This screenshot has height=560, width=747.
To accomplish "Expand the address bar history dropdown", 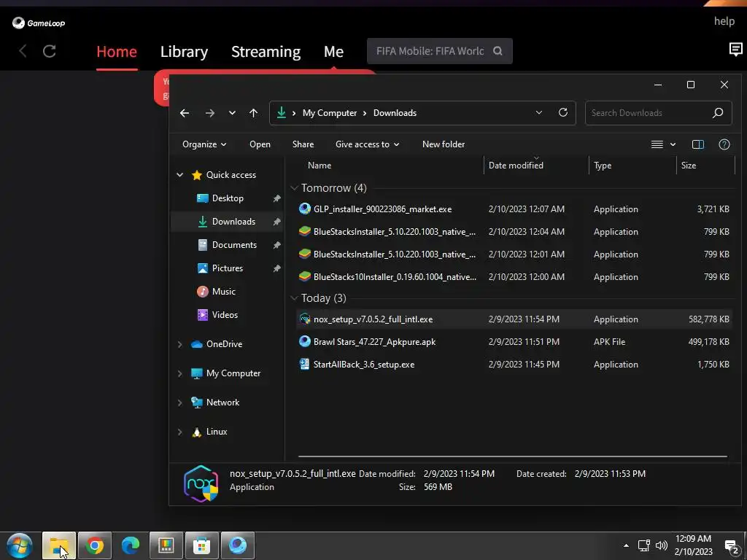I will tap(539, 113).
